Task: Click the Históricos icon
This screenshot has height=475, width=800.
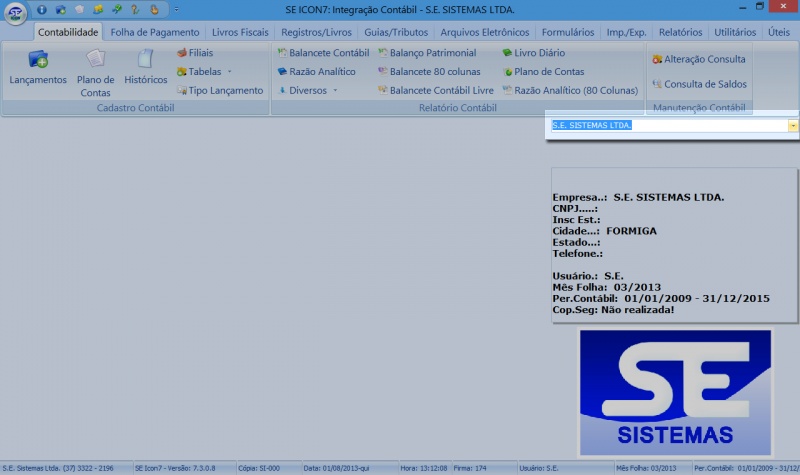Action: tap(145, 68)
